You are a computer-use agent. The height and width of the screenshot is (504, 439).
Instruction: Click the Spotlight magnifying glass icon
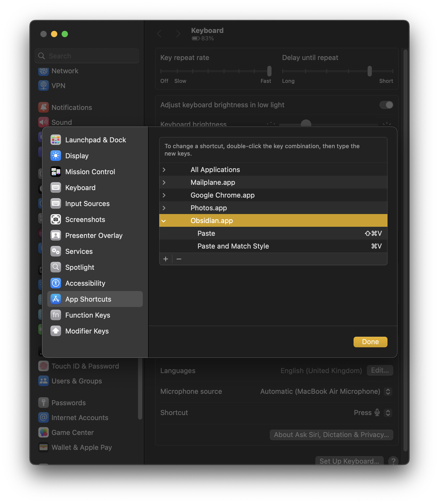click(x=56, y=267)
